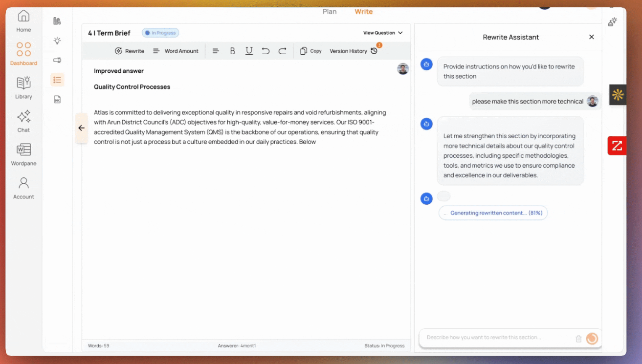Toggle underline formatting on the text
Image resolution: width=642 pixels, height=364 pixels.
249,50
